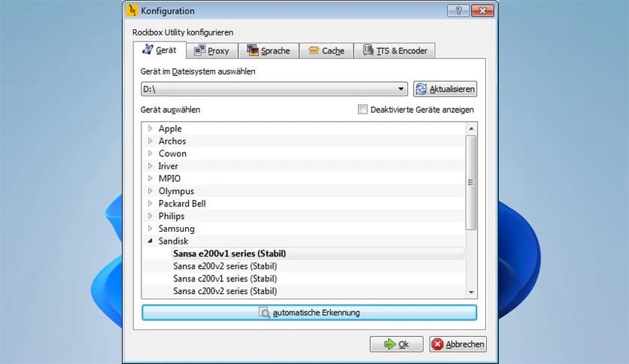This screenshot has height=364, width=629.
Task: Select the Apple entry in device list
Action: pyautogui.click(x=170, y=129)
